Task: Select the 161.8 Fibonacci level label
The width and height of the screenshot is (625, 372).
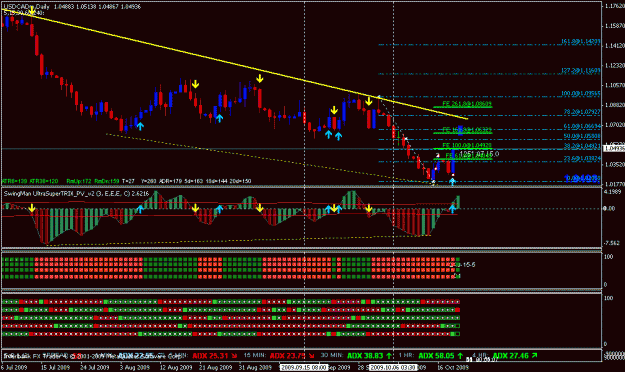Action: [580, 41]
